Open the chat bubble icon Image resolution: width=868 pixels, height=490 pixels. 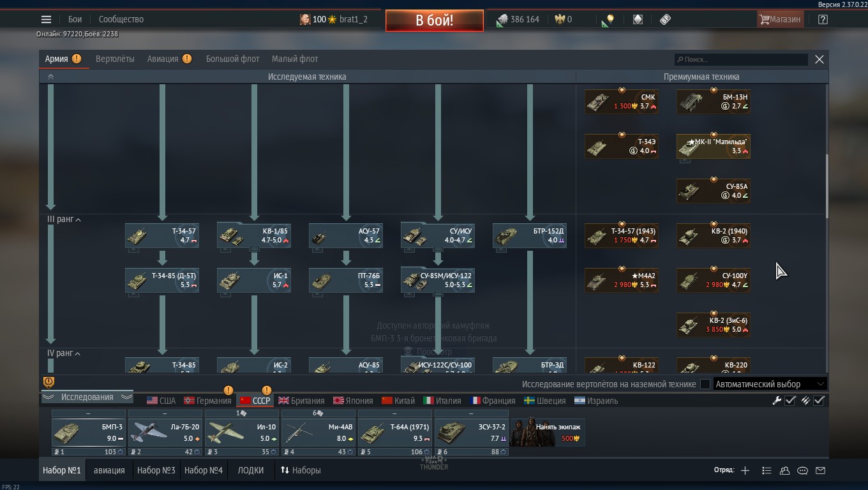tap(802, 470)
